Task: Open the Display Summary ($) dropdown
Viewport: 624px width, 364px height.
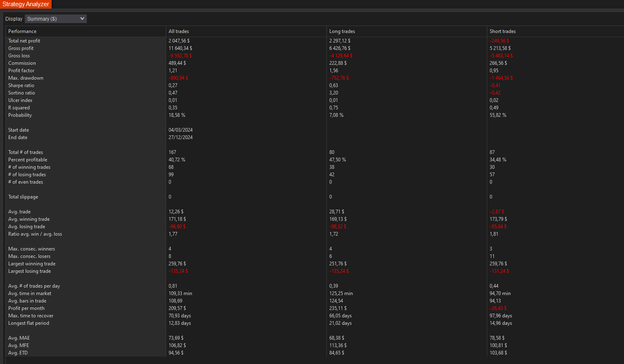Action: coord(56,19)
